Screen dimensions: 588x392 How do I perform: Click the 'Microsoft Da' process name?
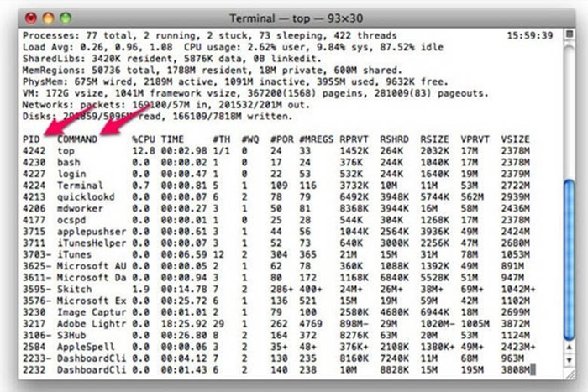(92, 278)
